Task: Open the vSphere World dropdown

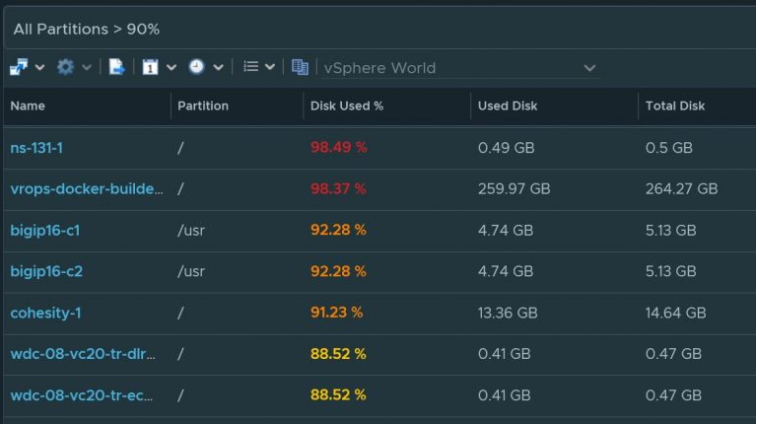Action: 459,68
